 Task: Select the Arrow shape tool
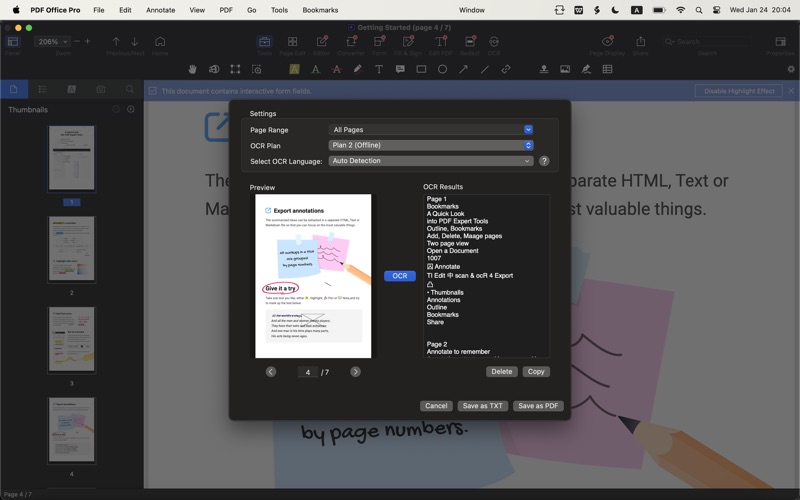[463, 69]
